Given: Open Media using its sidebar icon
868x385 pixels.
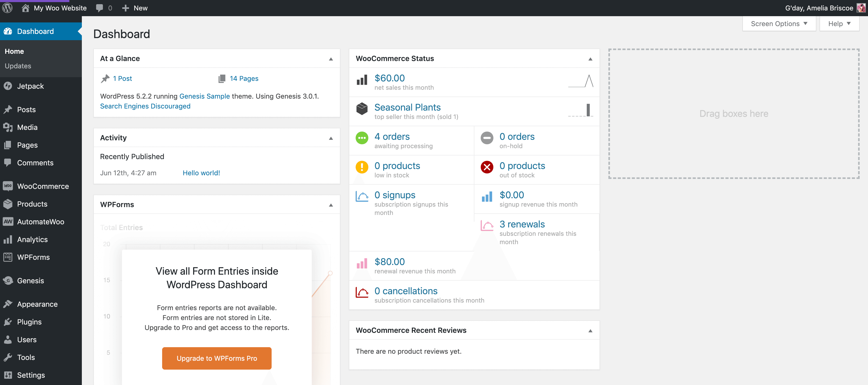Looking at the screenshot, I should pos(8,127).
